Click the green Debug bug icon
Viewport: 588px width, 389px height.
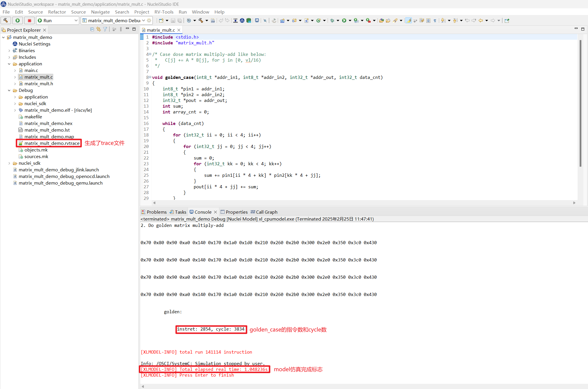332,20
